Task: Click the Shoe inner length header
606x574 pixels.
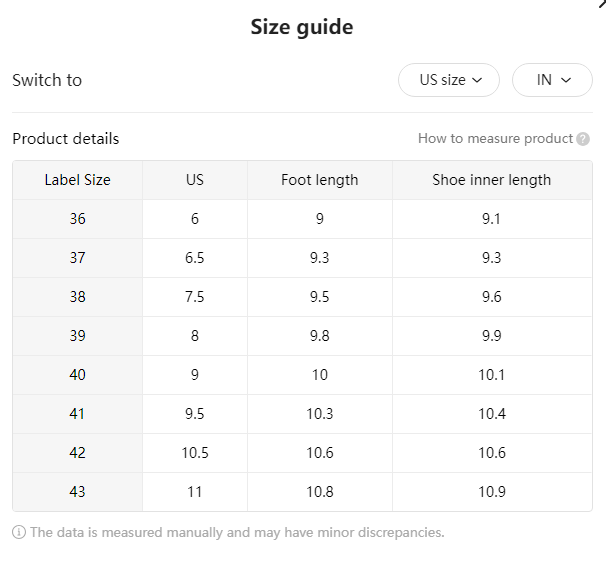Action: tap(492, 180)
